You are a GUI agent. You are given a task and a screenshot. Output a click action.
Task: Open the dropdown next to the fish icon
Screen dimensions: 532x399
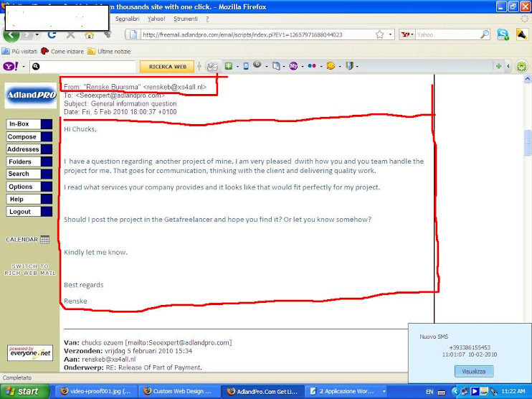pyautogui.click(x=340, y=67)
